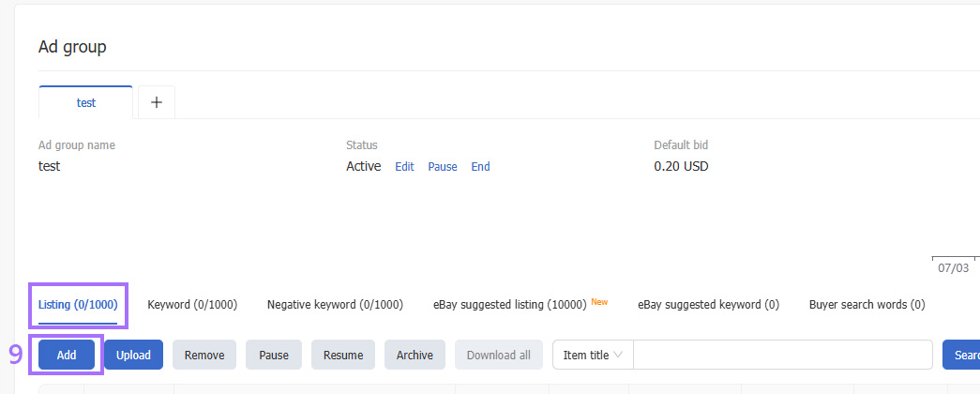Click the Pause status link
The height and width of the screenshot is (394, 980).
tap(443, 167)
